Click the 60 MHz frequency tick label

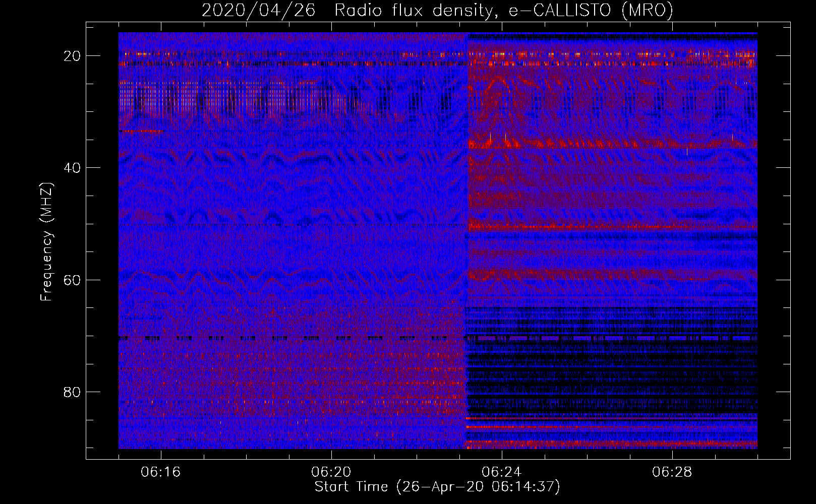pyautogui.click(x=72, y=280)
